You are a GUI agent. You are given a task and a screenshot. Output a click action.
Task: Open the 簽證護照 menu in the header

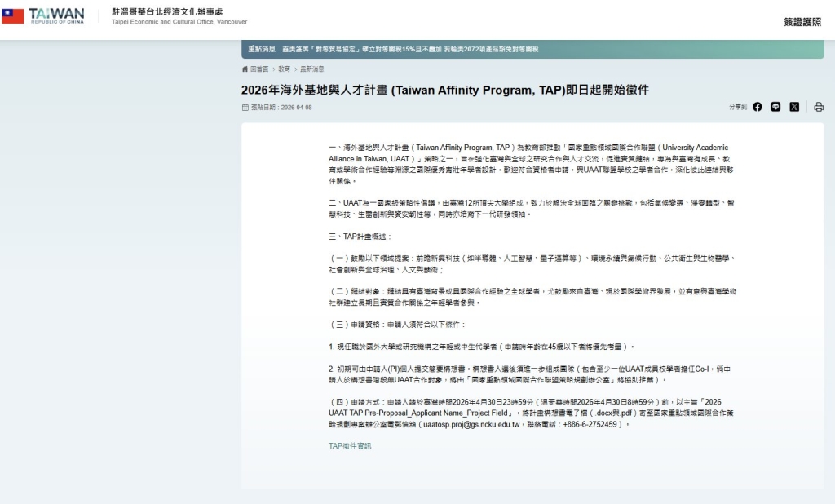pos(802,22)
